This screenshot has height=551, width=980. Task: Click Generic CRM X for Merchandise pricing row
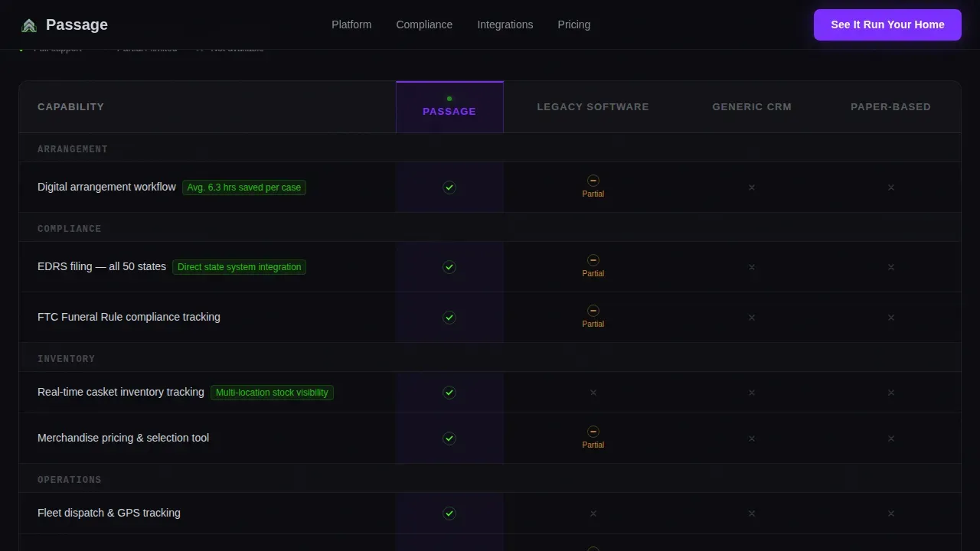point(752,439)
